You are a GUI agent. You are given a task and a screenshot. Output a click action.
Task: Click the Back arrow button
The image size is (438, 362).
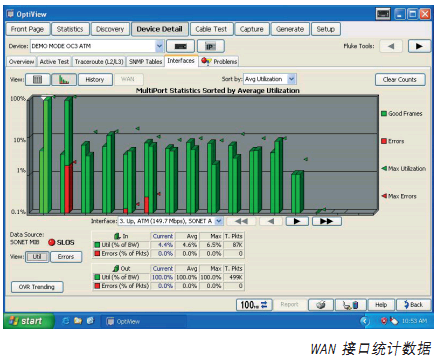pyautogui.click(x=413, y=305)
